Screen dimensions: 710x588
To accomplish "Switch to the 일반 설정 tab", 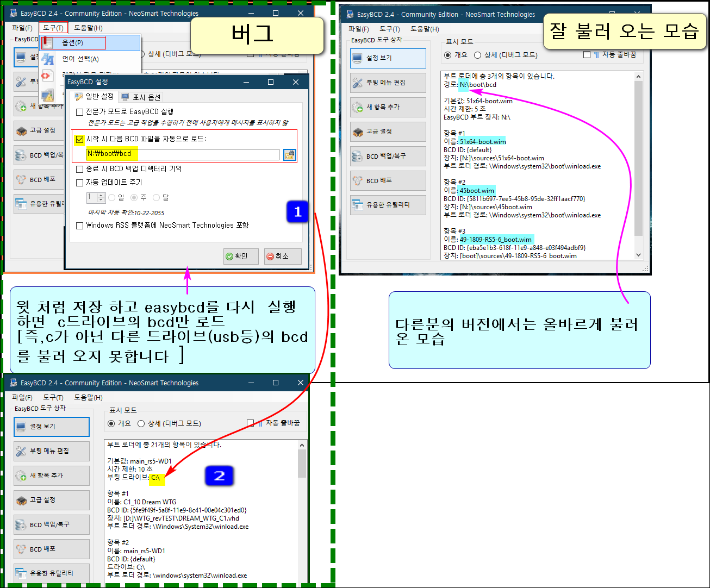I will tap(95, 97).
